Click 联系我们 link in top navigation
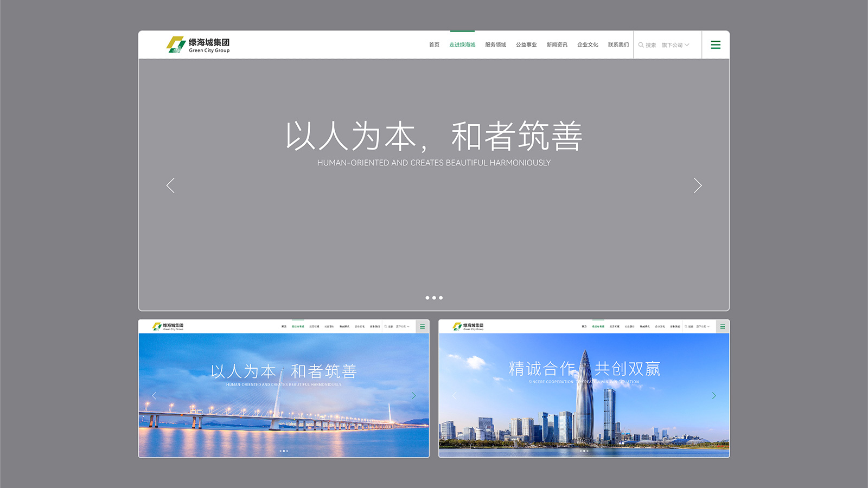This screenshot has width=868, height=488. click(618, 45)
